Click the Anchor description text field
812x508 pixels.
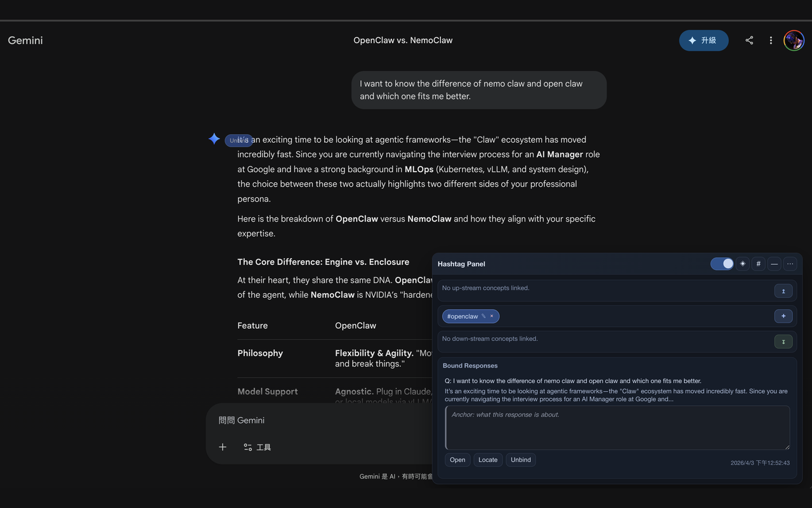click(x=617, y=427)
